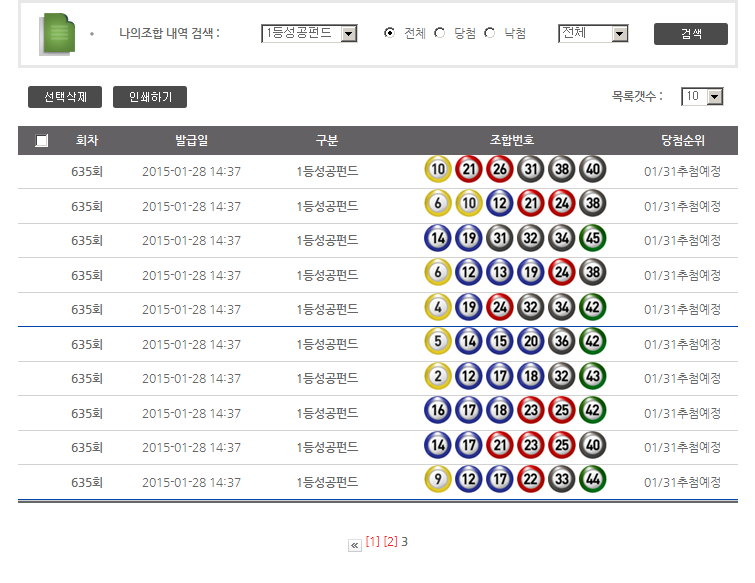Click the green document icon
This screenshot has height=583, width=755.
click(x=55, y=34)
